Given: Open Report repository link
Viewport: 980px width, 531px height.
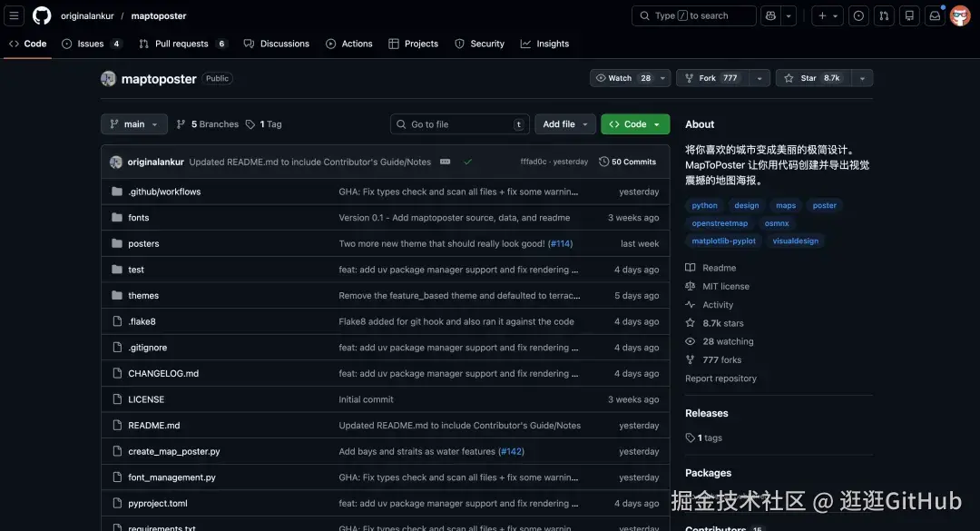Looking at the screenshot, I should pos(720,379).
